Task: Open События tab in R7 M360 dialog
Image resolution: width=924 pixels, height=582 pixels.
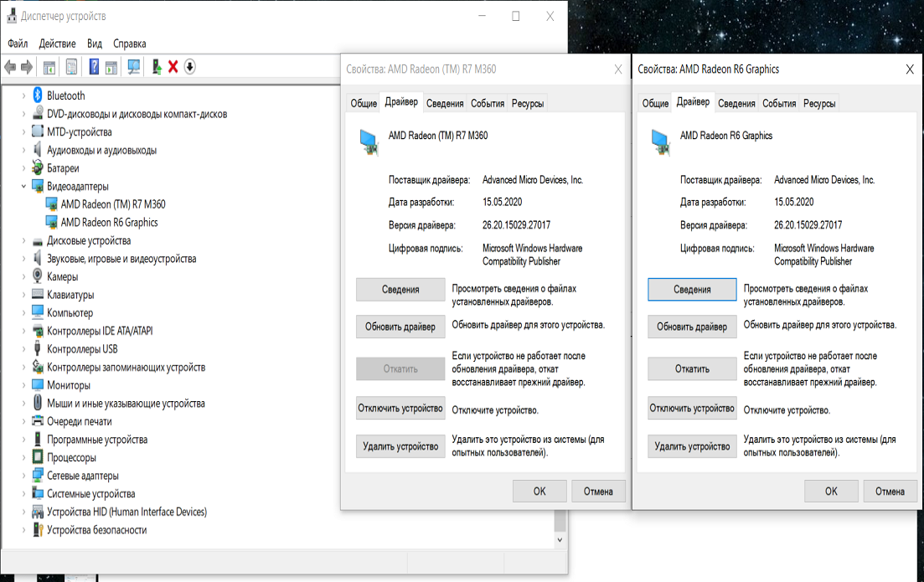Action: pyautogui.click(x=488, y=103)
